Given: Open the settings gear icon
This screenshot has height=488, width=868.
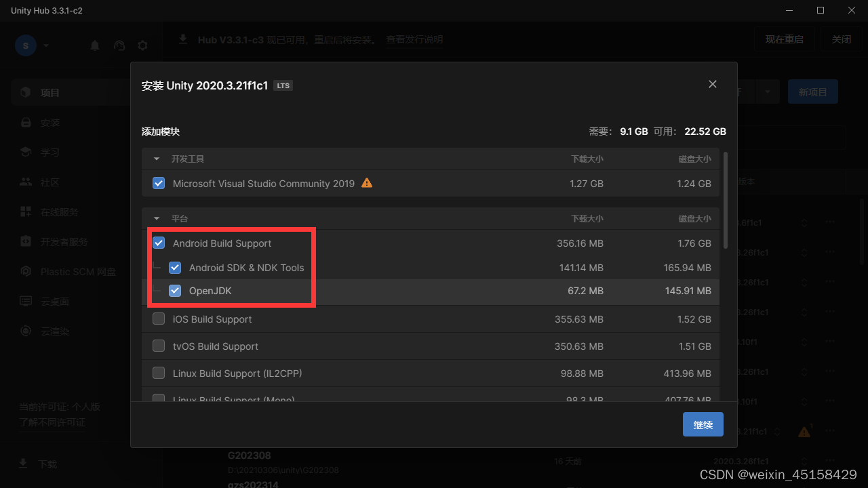Looking at the screenshot, I should tap(142, 45).
